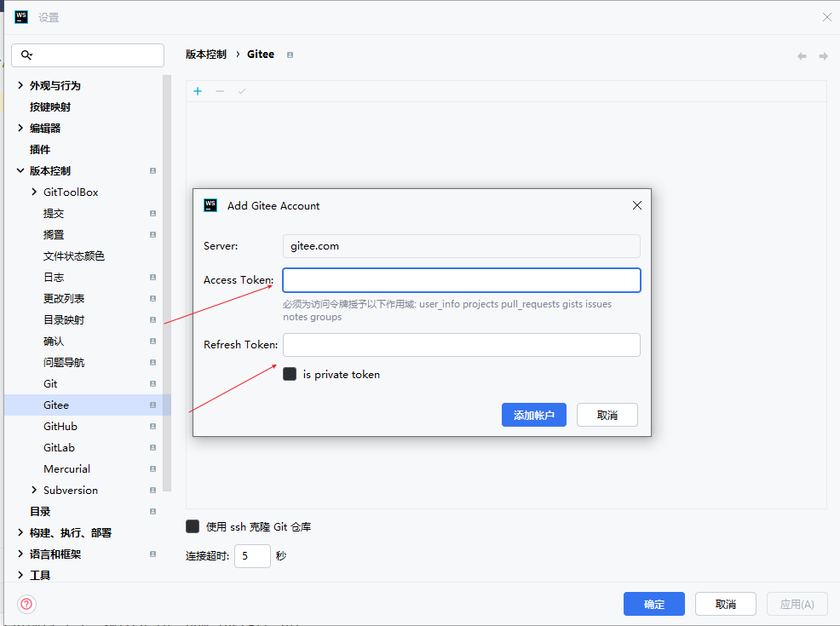Image resolution: width=840 pixels, height=626 pixels.
Task: Select the Git settings entry
Action: pyautogui.click(x=50, y=384)
